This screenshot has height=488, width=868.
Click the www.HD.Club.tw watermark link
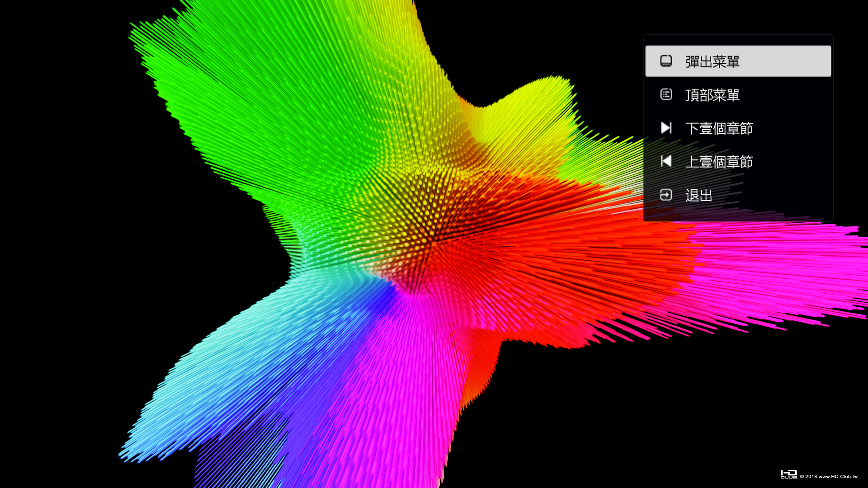point(838,476)
